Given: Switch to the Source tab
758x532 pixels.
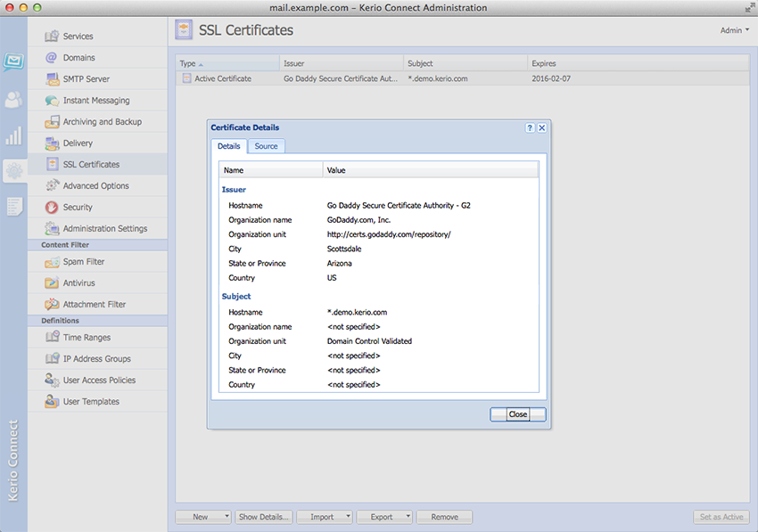Looking at the screenshot, I should coord(266,146).
